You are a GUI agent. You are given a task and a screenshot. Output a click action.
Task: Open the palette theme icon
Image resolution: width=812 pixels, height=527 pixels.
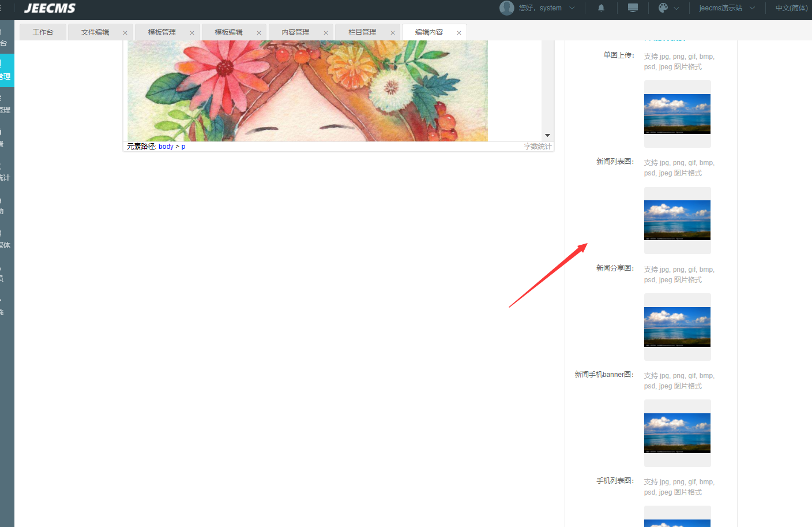(663, 8)
